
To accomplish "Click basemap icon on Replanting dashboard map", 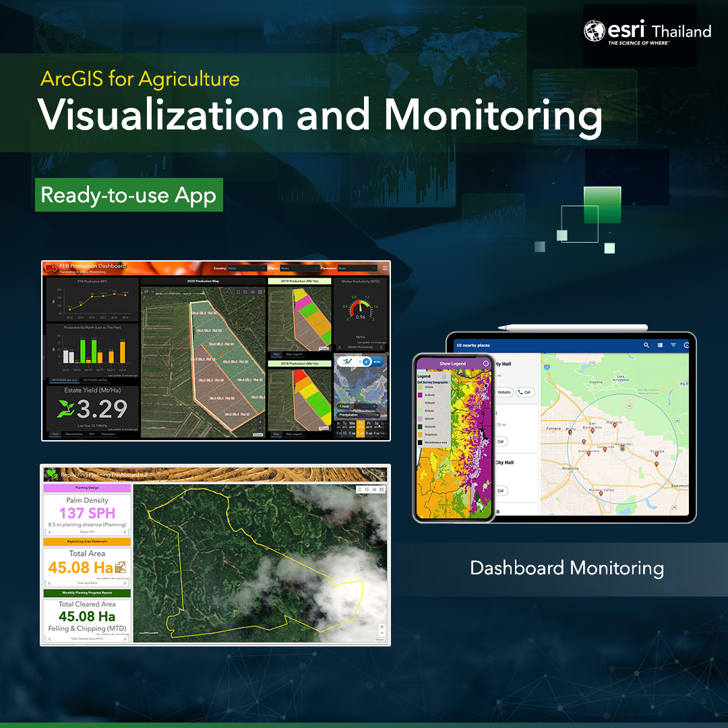I will [x=382, y=489].
